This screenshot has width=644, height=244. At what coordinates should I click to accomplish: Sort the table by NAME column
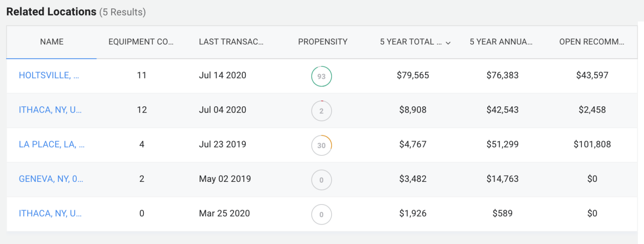tap(52, 42)
